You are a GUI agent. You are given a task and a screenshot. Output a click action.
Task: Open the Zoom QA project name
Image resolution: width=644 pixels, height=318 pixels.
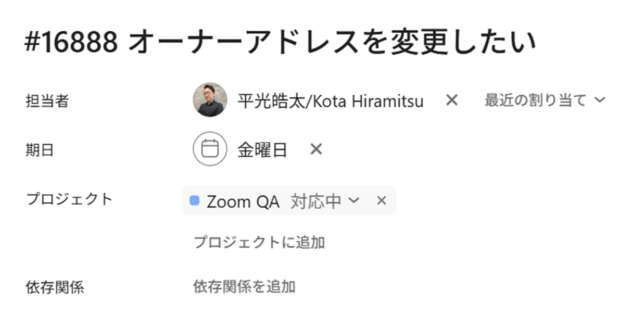click(243, 201)
